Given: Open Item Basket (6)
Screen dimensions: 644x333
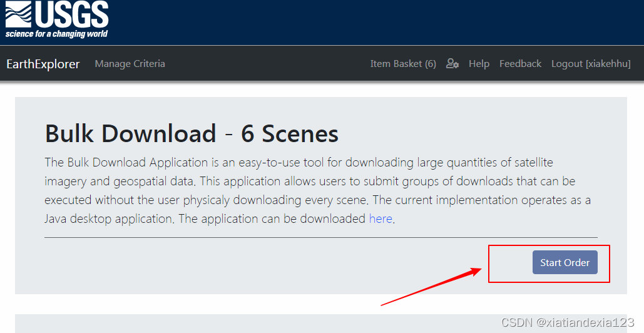Looking at the screenshot, I should click(x=403, y=64).
